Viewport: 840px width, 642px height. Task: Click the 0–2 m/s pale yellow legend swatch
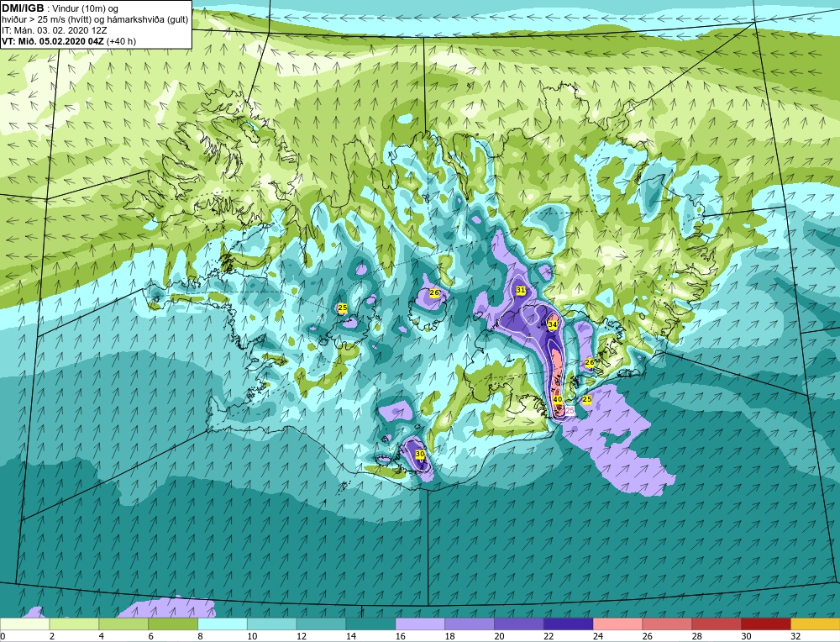coord(24,624)
